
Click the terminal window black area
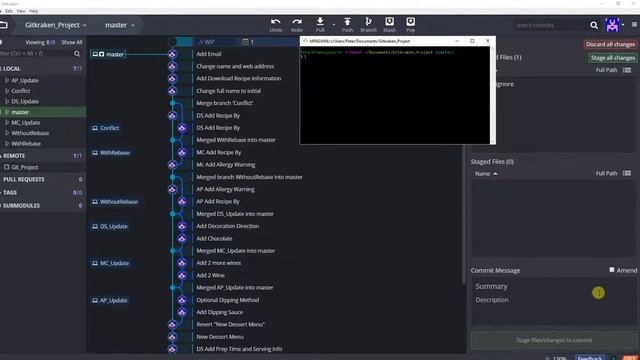pos(394,95)
